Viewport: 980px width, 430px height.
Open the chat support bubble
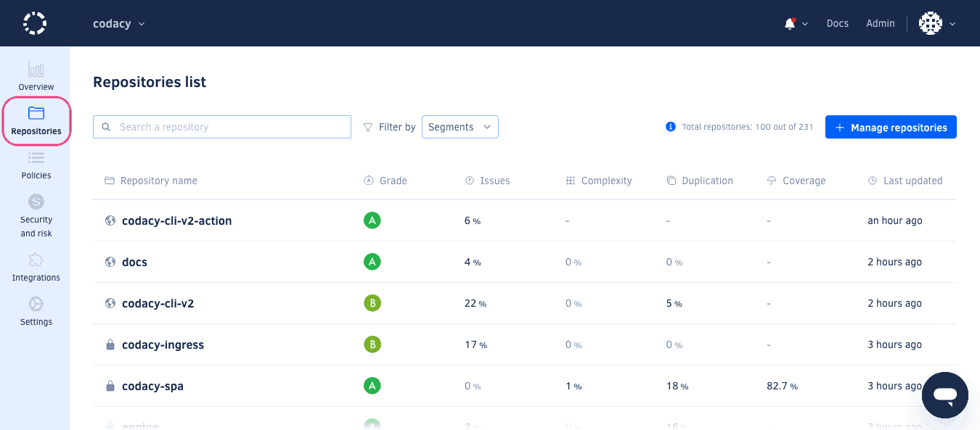pyautogui.click(x=944, y=394)
